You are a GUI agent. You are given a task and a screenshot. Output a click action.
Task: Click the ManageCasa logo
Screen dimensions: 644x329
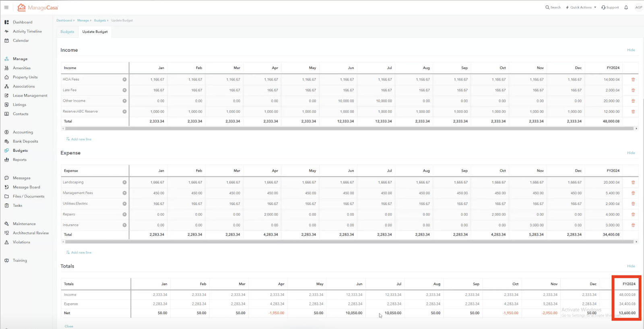[x=38, y=7]
